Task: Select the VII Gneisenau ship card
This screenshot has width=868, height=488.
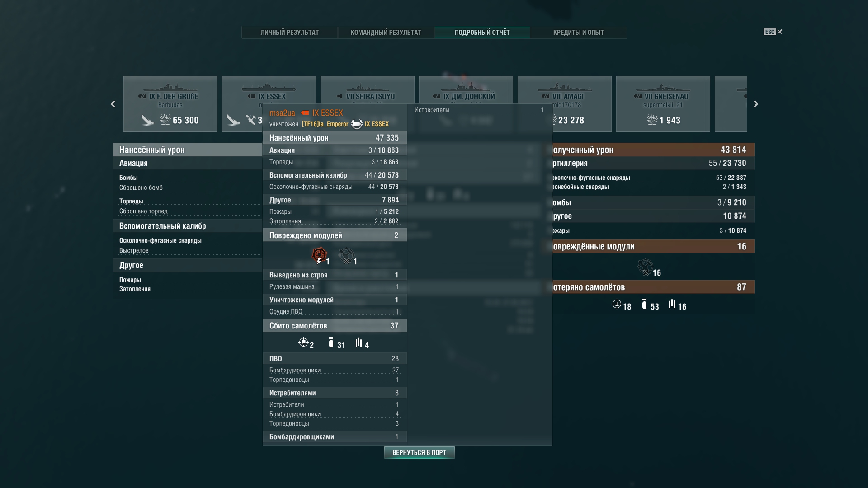Action: click(x=663, y=104)
